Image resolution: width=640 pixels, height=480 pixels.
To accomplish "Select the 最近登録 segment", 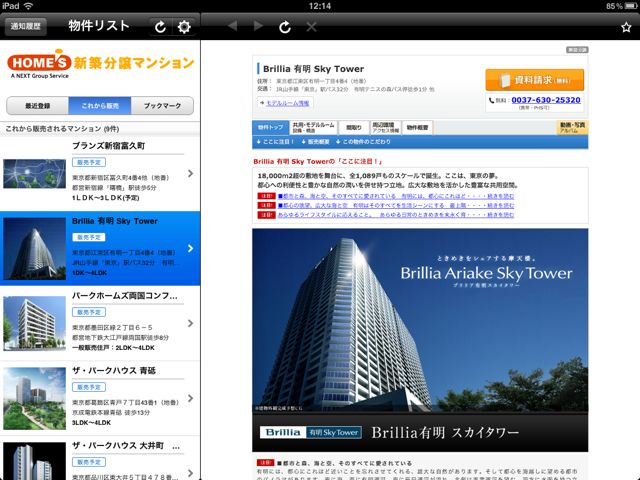I will click(x=38, y=106).
